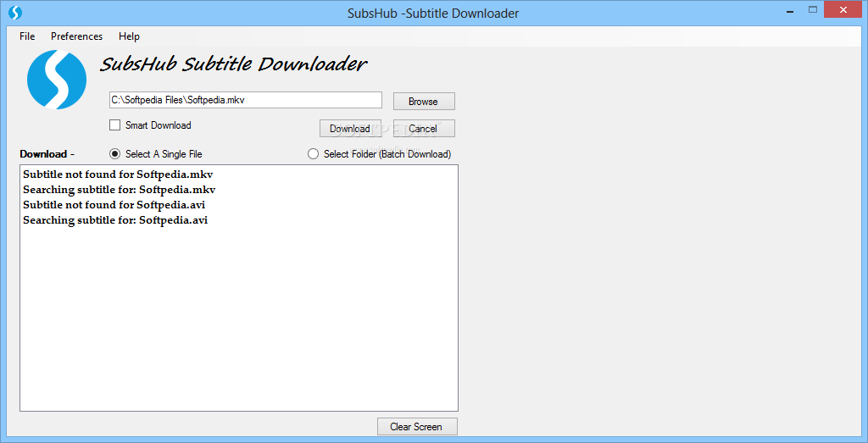Click the SubsHub icon in title bar
The image size is (868, 443).
pyautogui.click(x=15, y=12)
